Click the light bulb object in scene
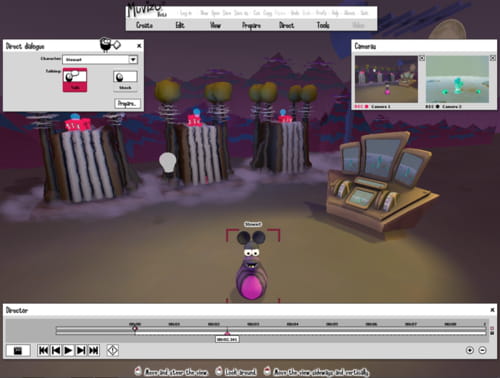The height and width of the screenshot is (378, 500). coord(168,163)
